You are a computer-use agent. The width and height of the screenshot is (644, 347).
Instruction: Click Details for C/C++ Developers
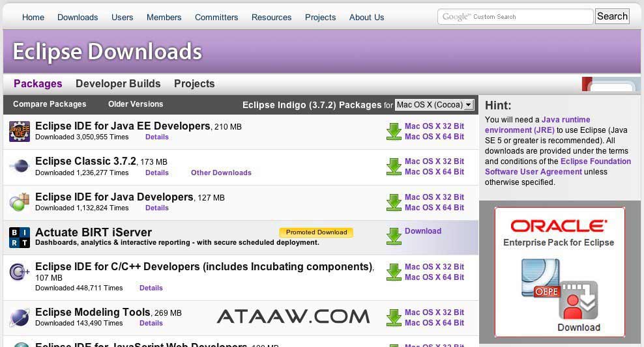point(151,288)
